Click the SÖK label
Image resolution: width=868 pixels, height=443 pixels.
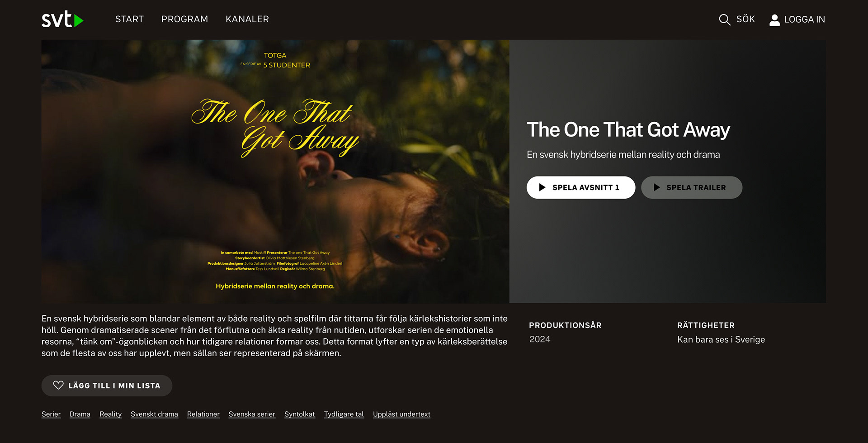click(745, 19)
